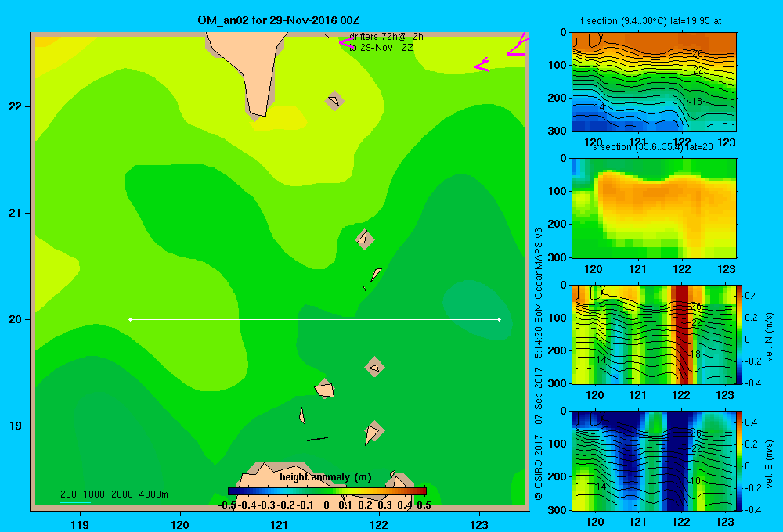Click the '0.5' tick on the height anomaly color bar

tap(424, 505)
